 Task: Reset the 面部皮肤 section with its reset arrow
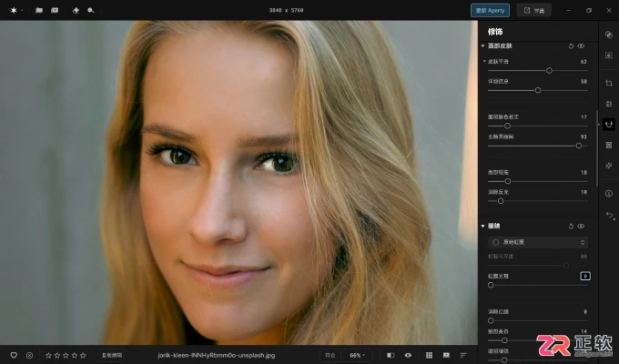(571, 46)
